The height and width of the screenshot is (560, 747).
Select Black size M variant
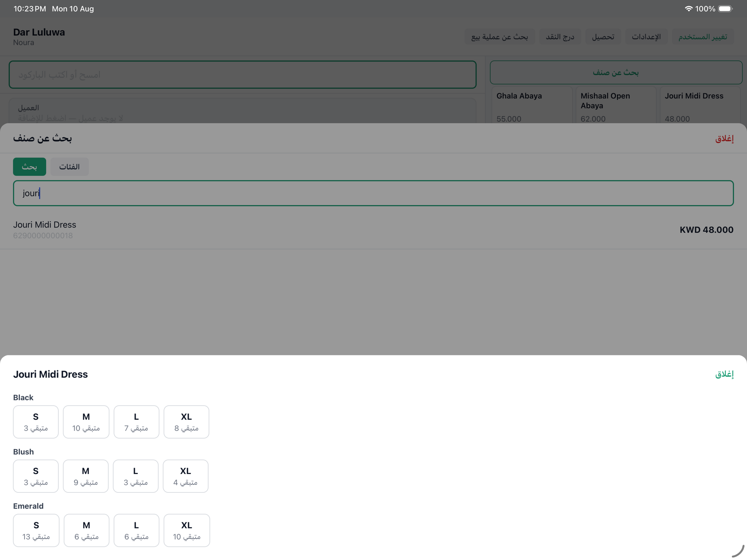(86, 422)
